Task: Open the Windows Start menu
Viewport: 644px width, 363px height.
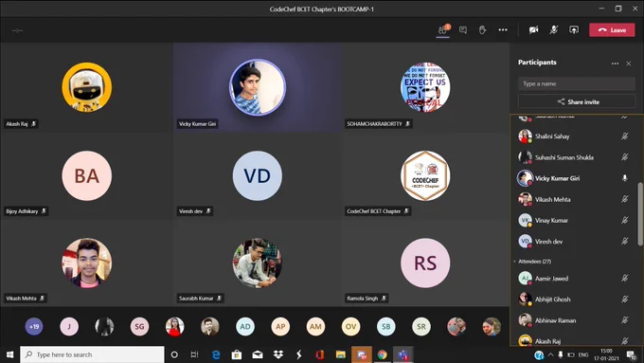Action: tap(9, 354)
